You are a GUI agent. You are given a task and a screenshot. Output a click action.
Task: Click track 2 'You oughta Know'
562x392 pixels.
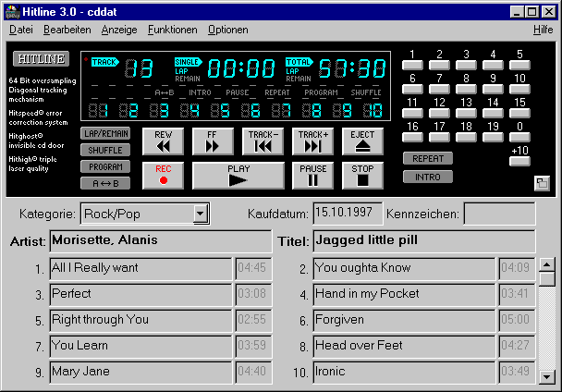(404, 269)
